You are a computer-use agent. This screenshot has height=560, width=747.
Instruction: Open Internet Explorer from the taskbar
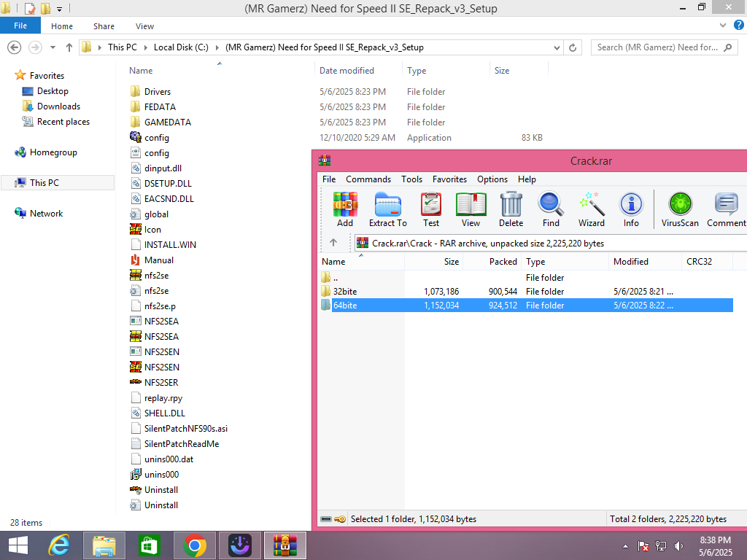[x=59, y=545]
